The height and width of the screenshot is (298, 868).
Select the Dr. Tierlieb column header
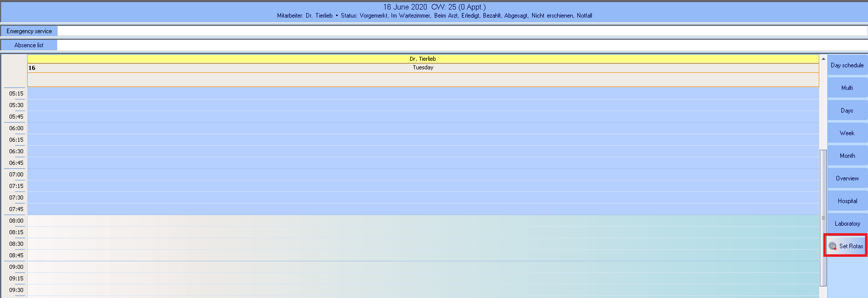423,59
